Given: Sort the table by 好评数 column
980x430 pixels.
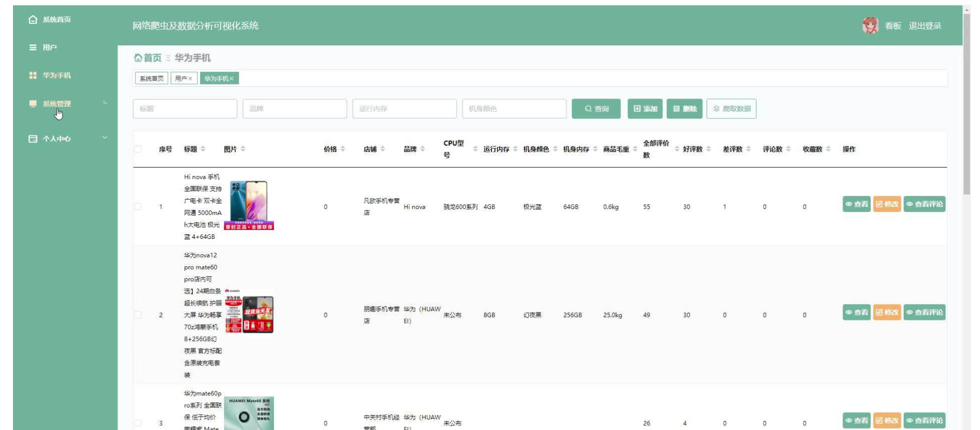Looking at the screenshot, I should pos(709,149).
